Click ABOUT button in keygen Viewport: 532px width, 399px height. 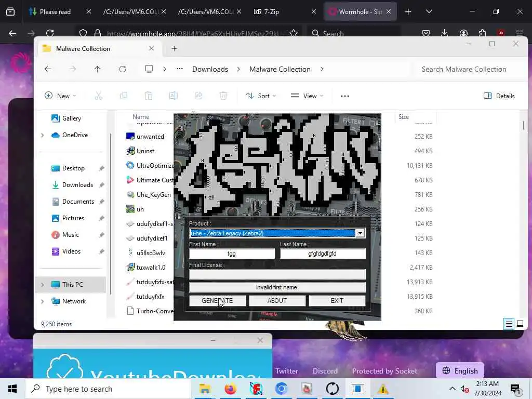click(277, 301)
